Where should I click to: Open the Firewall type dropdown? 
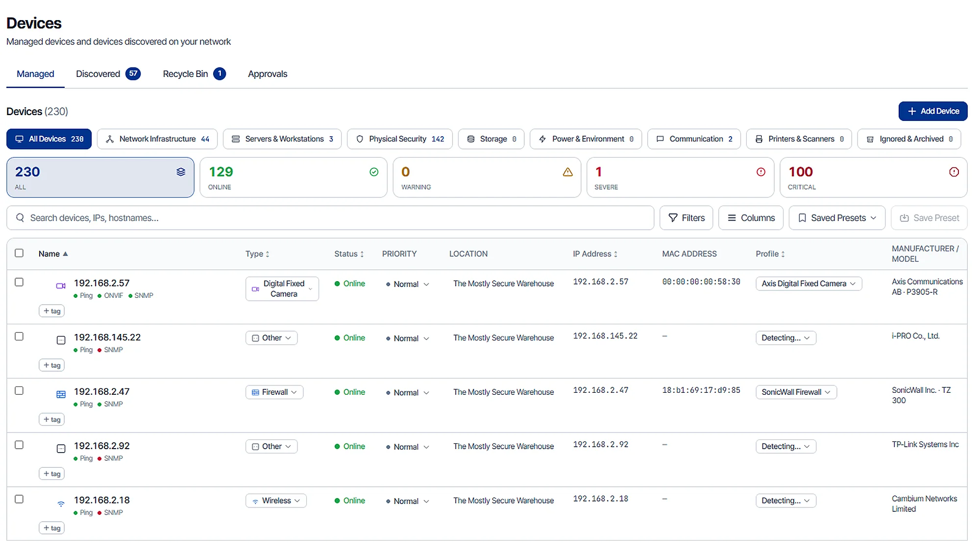[274, 392]
